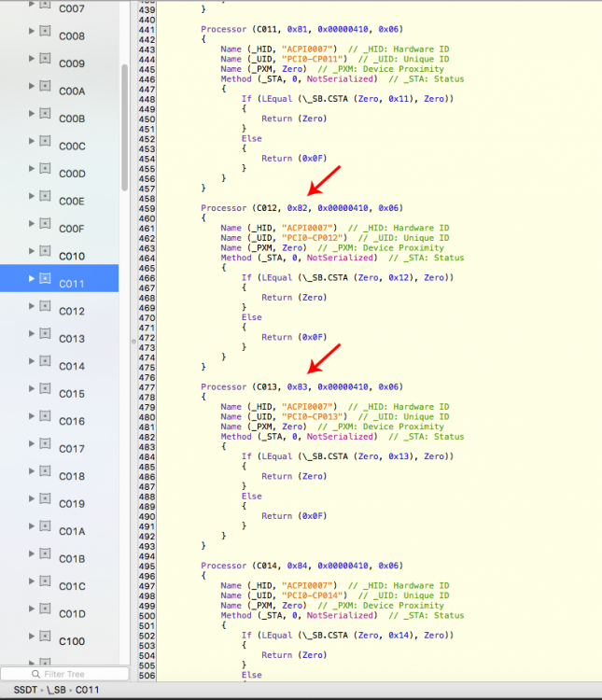Select the C015 label in tree
This screenshot has height=700, width=602.
tap(72, 394)
